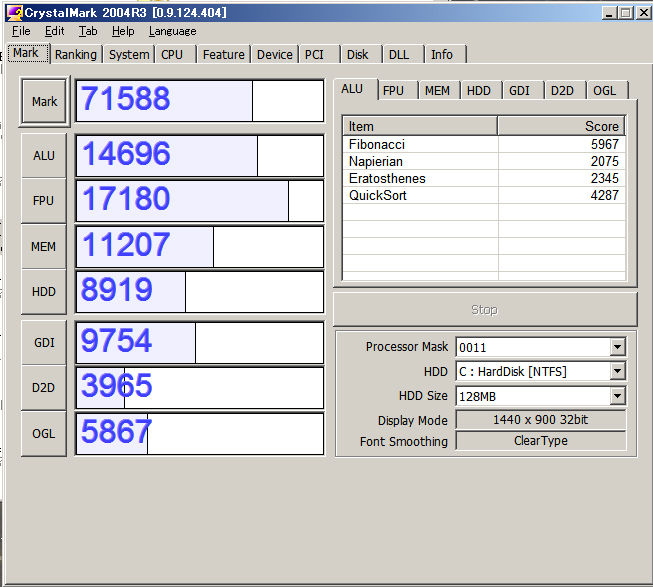The image size is (653, 587).
Task: Switch to the CPU tab
Action: pyautogui.click(x=172, y=55)
